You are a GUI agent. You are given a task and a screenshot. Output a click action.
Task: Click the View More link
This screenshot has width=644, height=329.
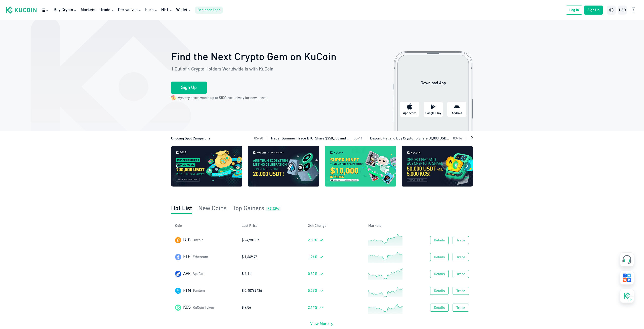coord(321,324)
